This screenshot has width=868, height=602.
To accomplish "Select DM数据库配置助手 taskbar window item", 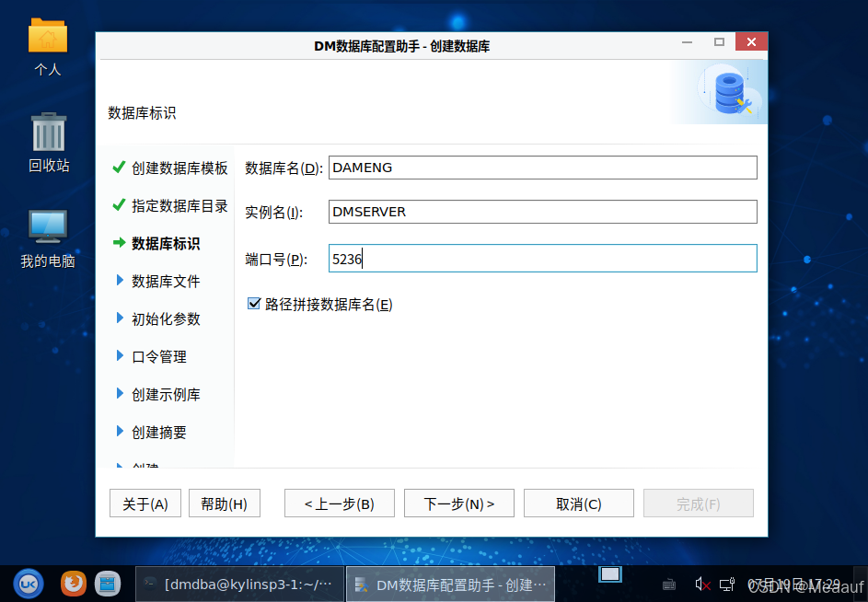I will pos(451,584).
